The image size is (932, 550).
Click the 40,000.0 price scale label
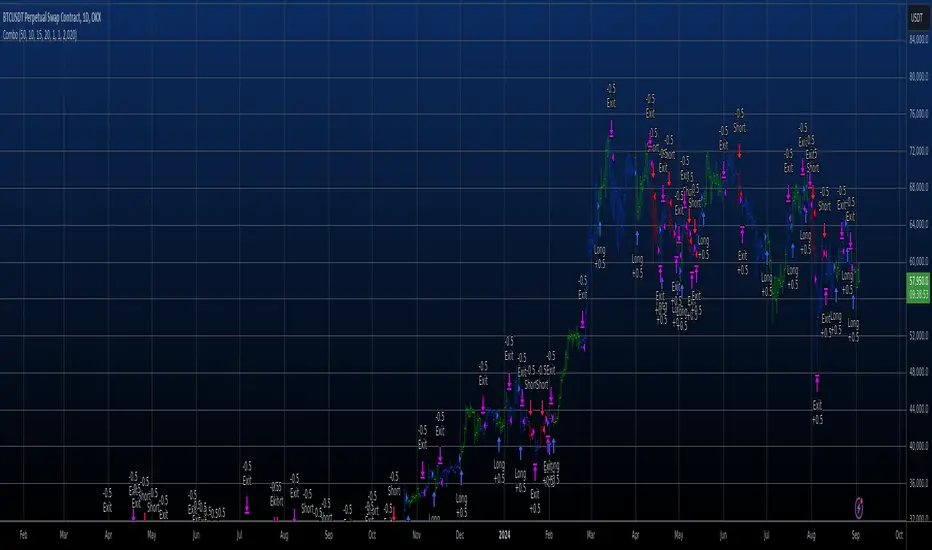[918, 446]
